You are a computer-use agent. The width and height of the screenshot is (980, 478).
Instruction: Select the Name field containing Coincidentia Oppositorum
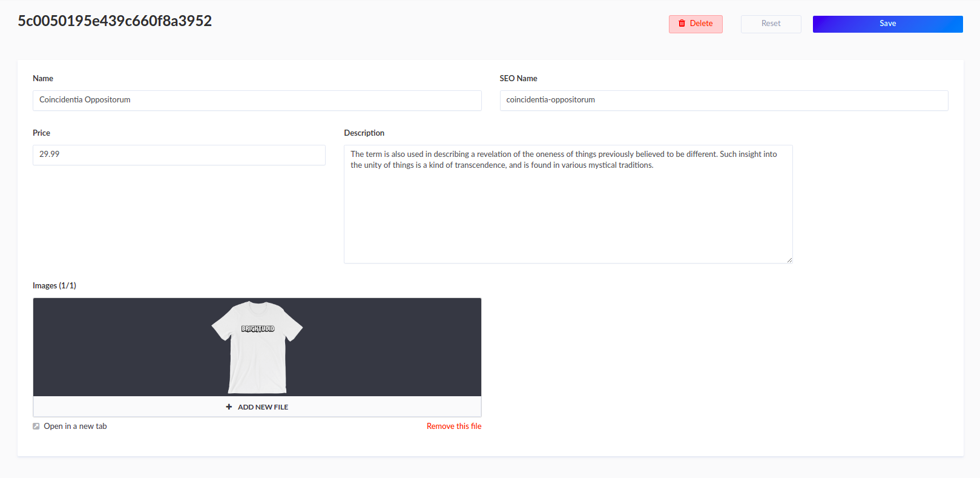click(x=257, y=100)
